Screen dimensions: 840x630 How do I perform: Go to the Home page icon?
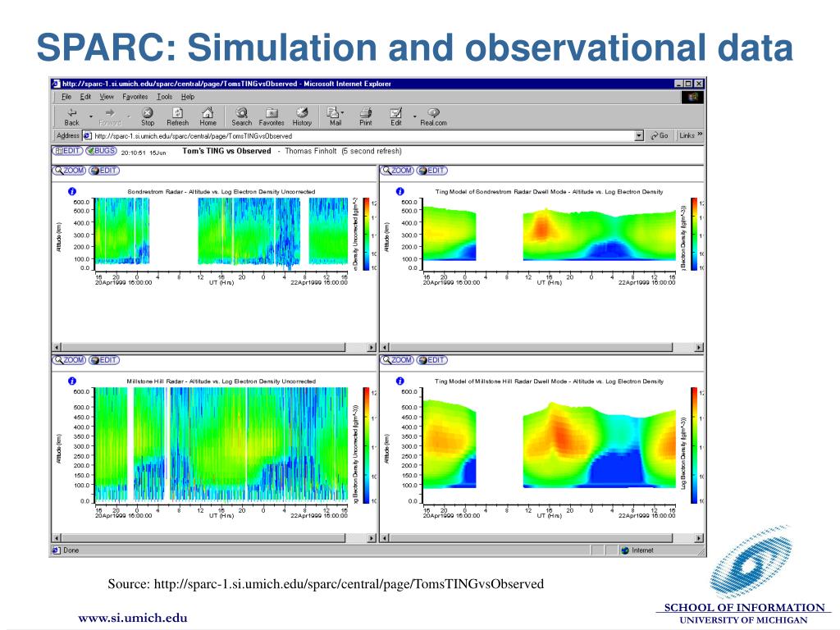tap(208, 116)
